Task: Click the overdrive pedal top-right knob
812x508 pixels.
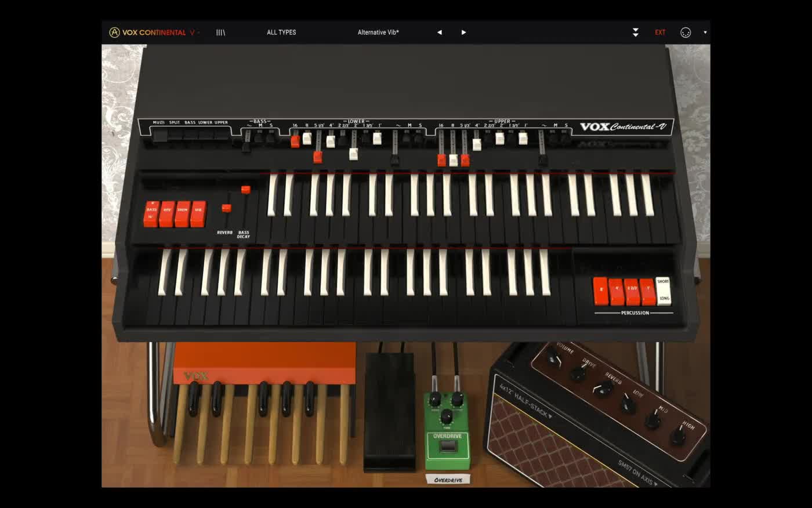Action: click(458, 398)
